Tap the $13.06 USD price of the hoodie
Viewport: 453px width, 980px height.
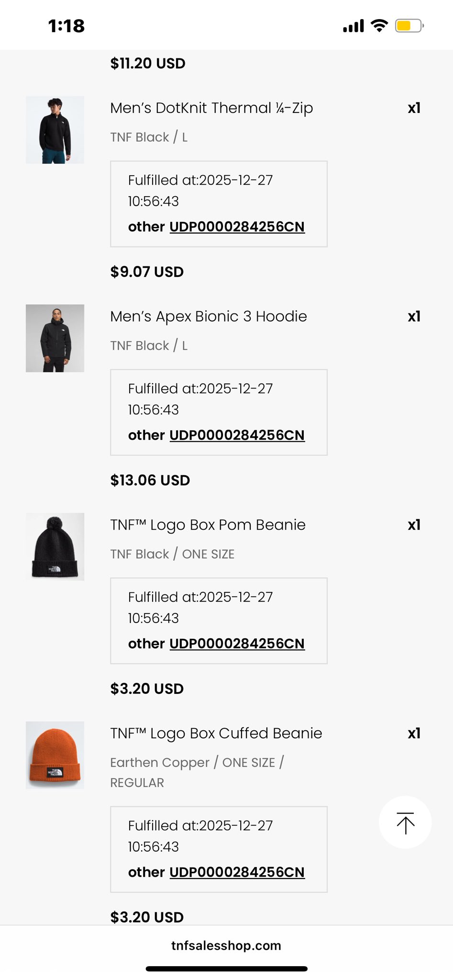150,480
